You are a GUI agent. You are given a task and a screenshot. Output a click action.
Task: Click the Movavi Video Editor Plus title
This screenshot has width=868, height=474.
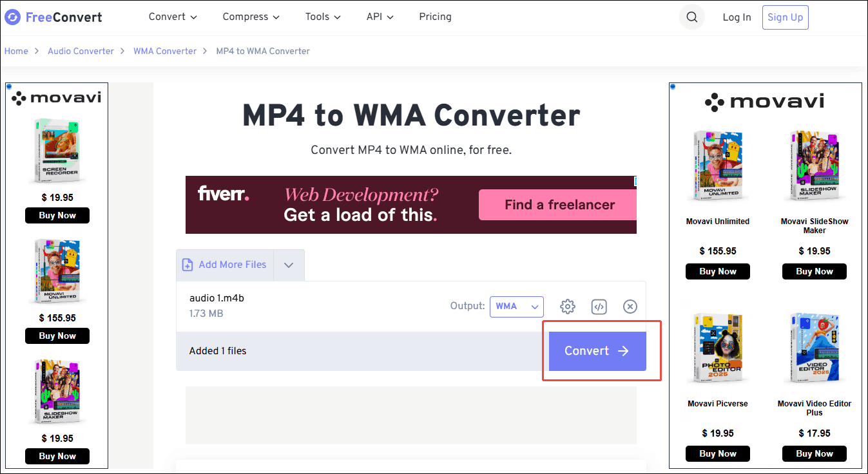815,408
